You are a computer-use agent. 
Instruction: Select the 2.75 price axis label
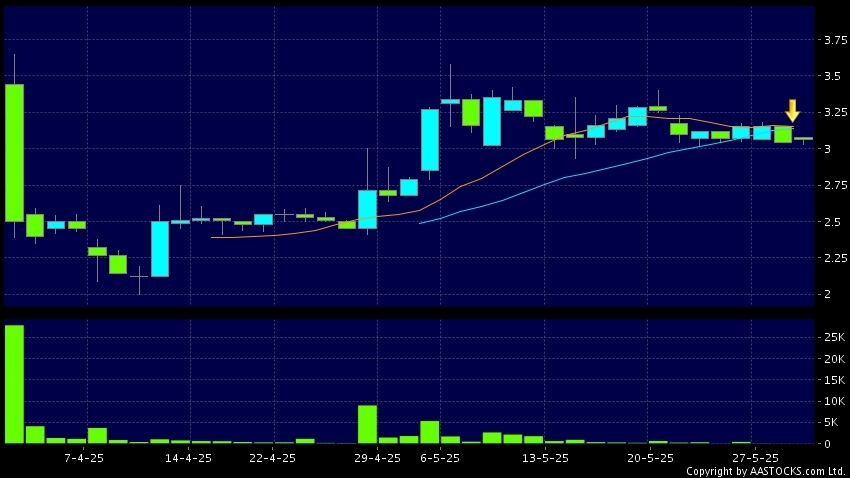pyautogui.click(x=835, y=185)
